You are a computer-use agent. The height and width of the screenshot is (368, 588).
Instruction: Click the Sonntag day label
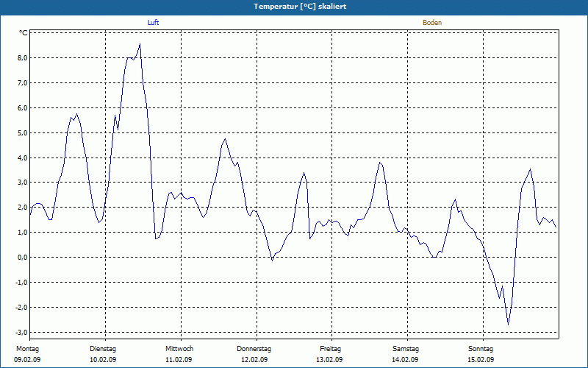tap(481, 349)
